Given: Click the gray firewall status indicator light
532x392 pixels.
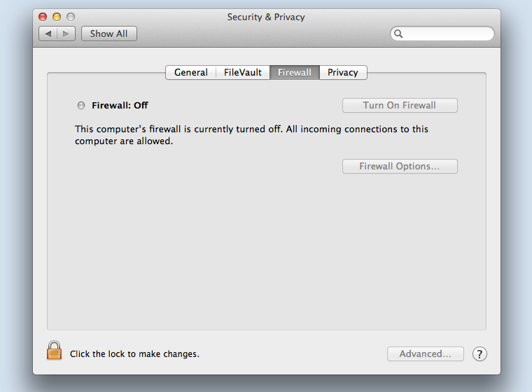Looking at the screenshot, I should 81,105.
